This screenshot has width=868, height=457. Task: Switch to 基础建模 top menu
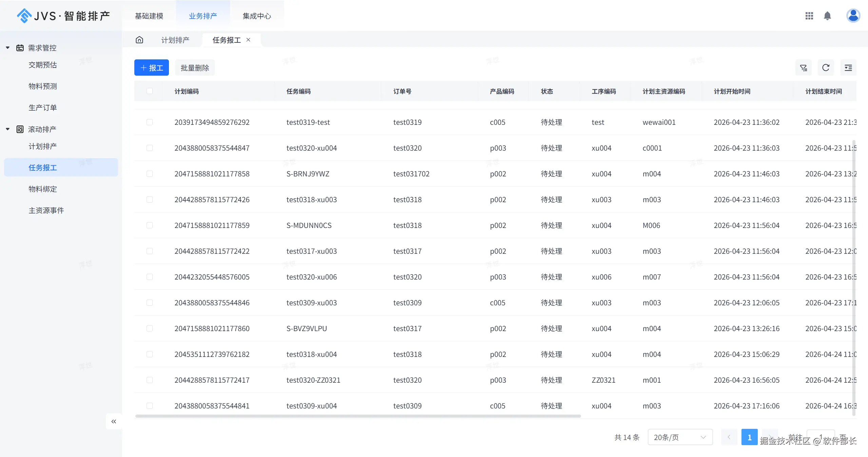pos(149,16)
